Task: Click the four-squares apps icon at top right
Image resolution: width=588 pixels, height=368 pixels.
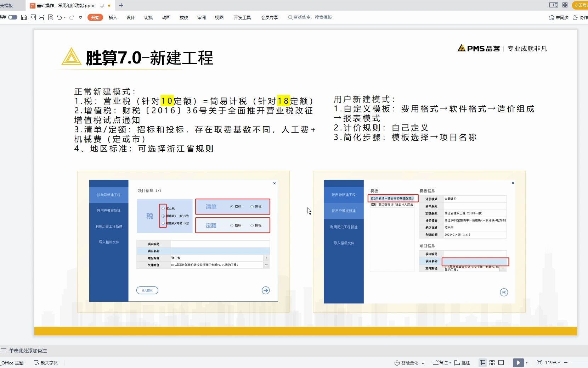Action: pyautogui.click(x=565, y=5)
